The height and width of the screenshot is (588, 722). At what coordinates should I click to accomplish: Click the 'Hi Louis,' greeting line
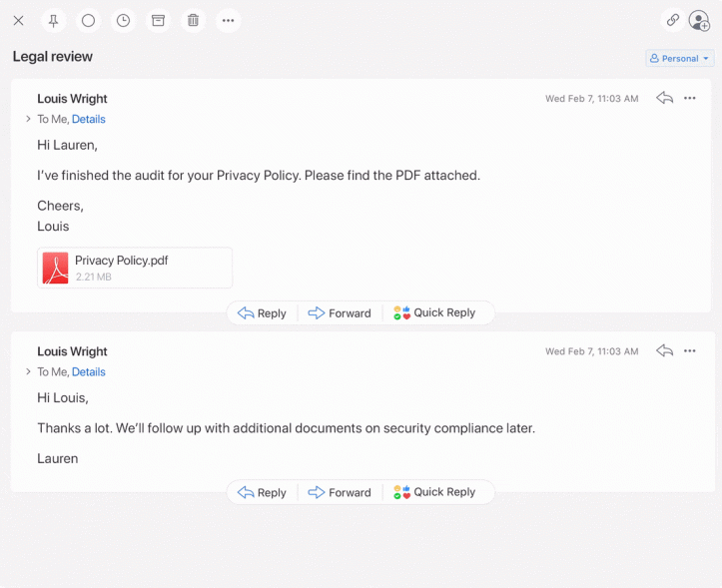click(x=63, y=398)
